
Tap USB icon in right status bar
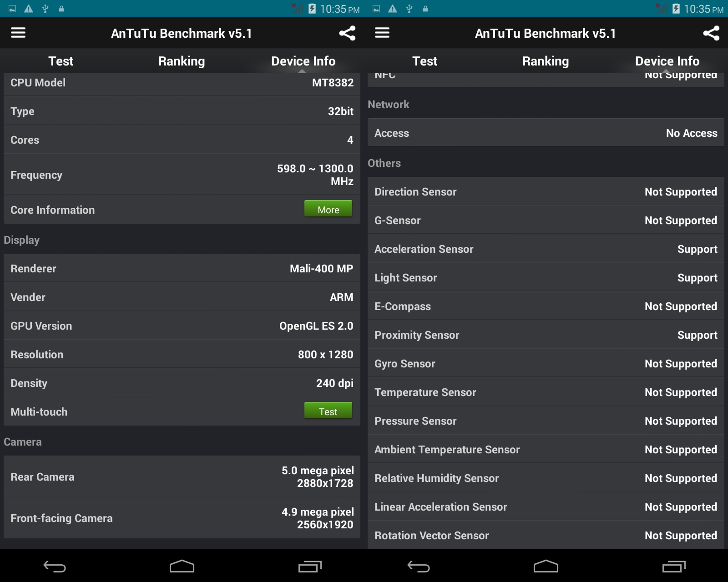pos(409,9)
